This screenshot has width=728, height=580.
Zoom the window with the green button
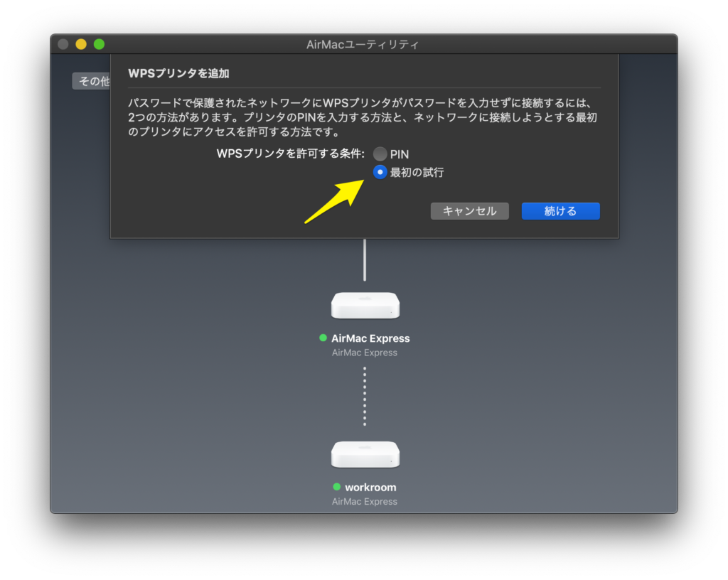click(x=99, y=44)
